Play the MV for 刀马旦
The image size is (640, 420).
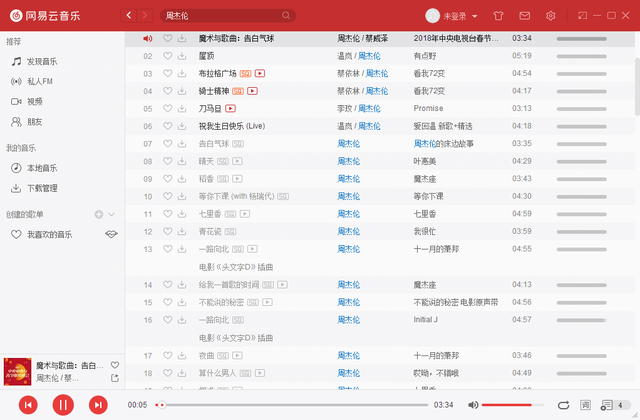(x=231, y=108)
